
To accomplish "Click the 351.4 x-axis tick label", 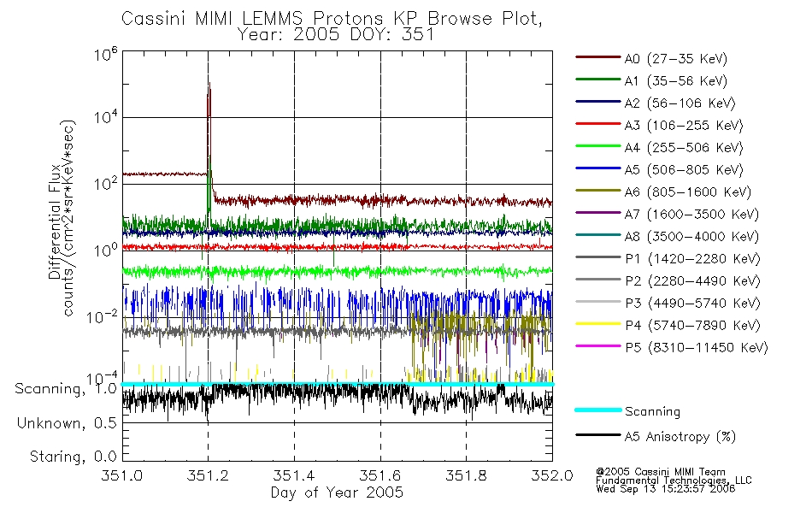I will 294,475.
